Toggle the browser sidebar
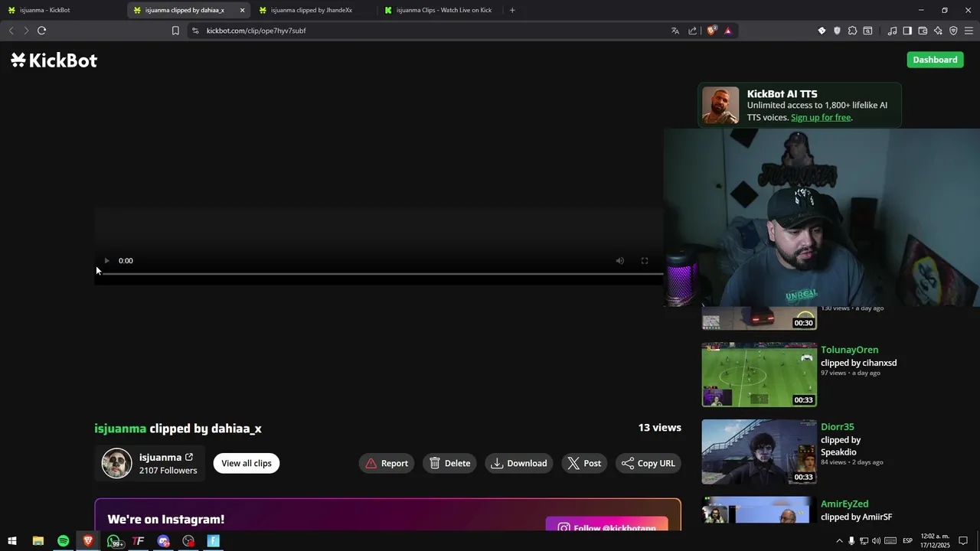This screenshot has width=980, height=551. click(907, 31)
